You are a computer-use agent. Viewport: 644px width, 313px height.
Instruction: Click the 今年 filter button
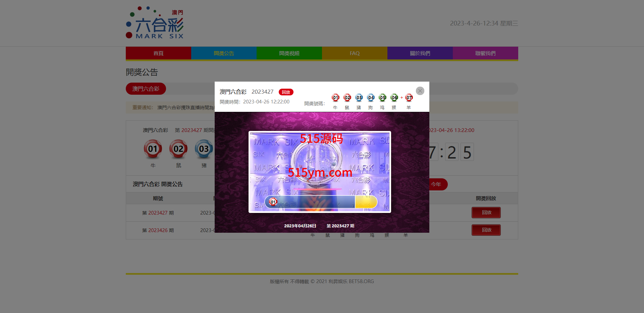tap(437, 184)
